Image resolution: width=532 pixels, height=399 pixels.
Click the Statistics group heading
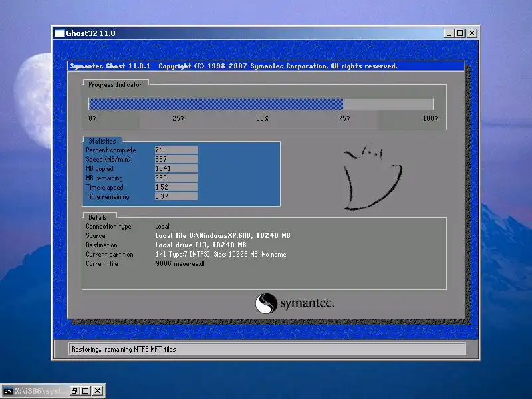(x=102, y=141)
